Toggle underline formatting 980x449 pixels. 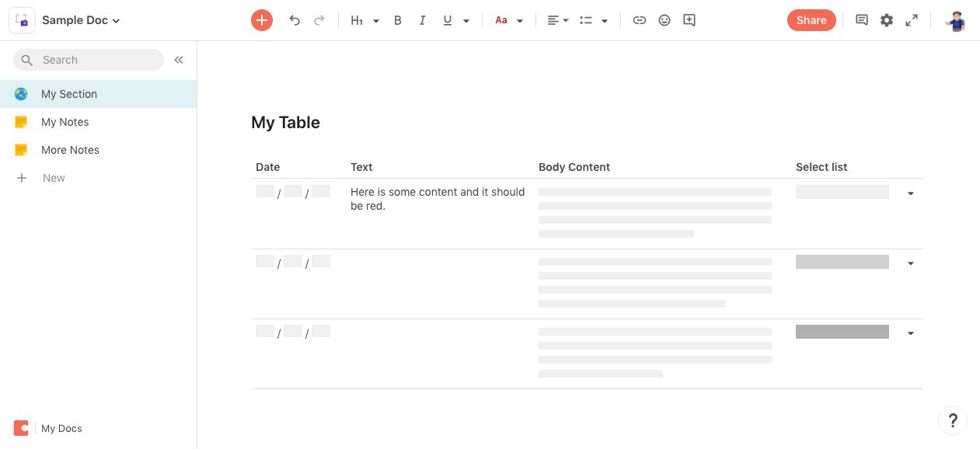pyautogui.click(x=447, y=20)
